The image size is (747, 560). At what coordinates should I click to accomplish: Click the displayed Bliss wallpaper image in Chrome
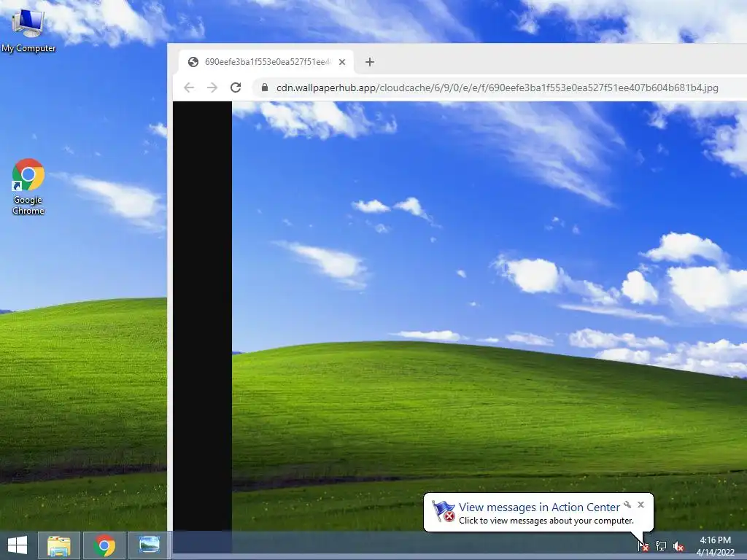coord(489,316)
